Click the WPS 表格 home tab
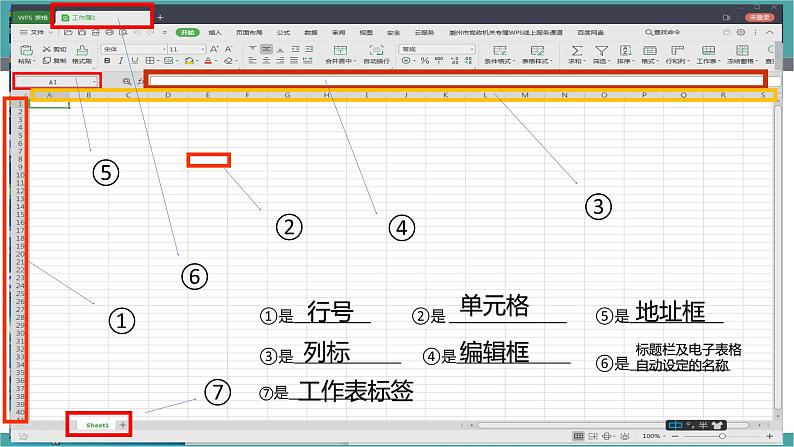The image size is (794, 447). pyautogui.click(x=32, y=17)
